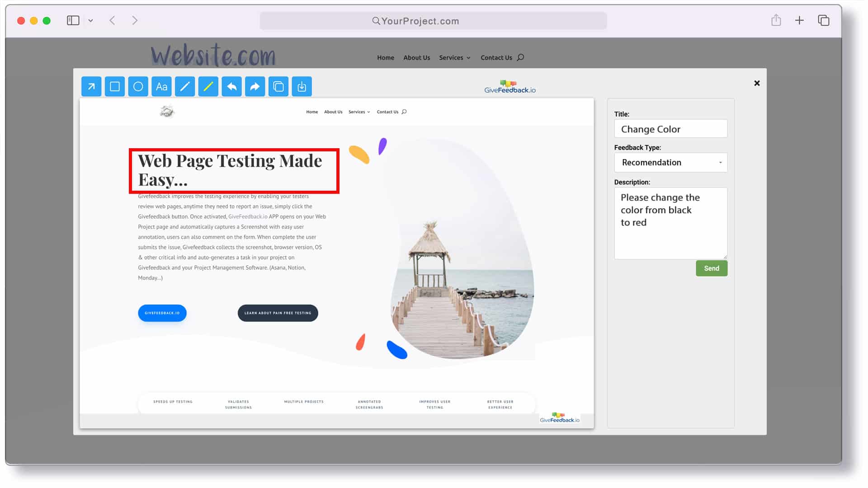This screenshot has height=488, width=868.
Task: Open Contact Us in background site menu
Action: click(496, 57)
